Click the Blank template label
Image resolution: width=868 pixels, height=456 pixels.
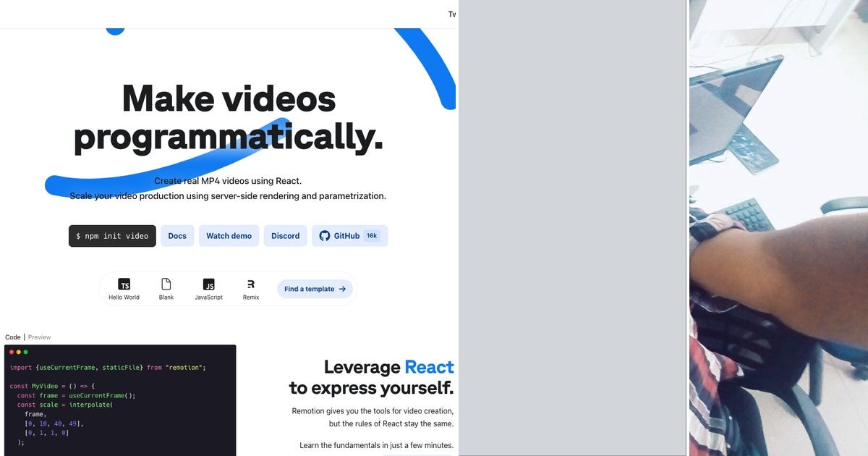pos(166,297)
